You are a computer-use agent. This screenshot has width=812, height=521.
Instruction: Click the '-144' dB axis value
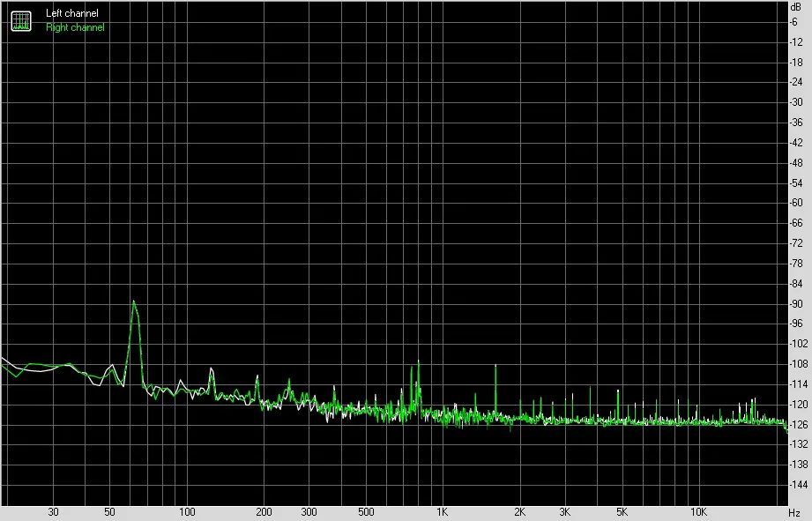(x=798, y=485)
